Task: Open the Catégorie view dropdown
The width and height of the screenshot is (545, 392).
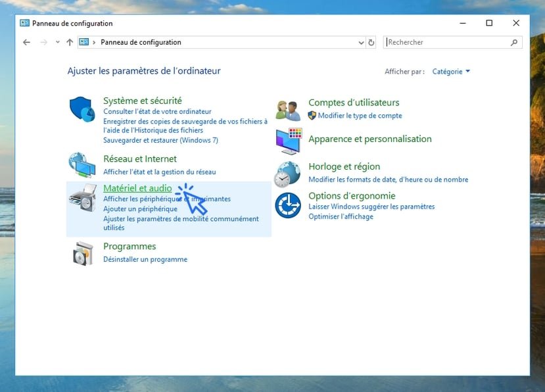Action: pos(451,71)
